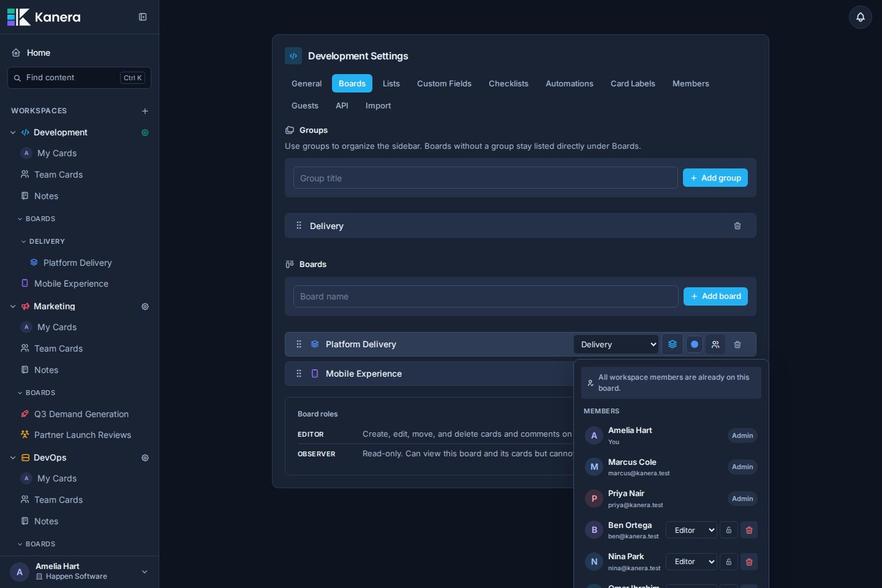
Task: Change Ben Ortega's role dropdown
Action: pos(691,530)
